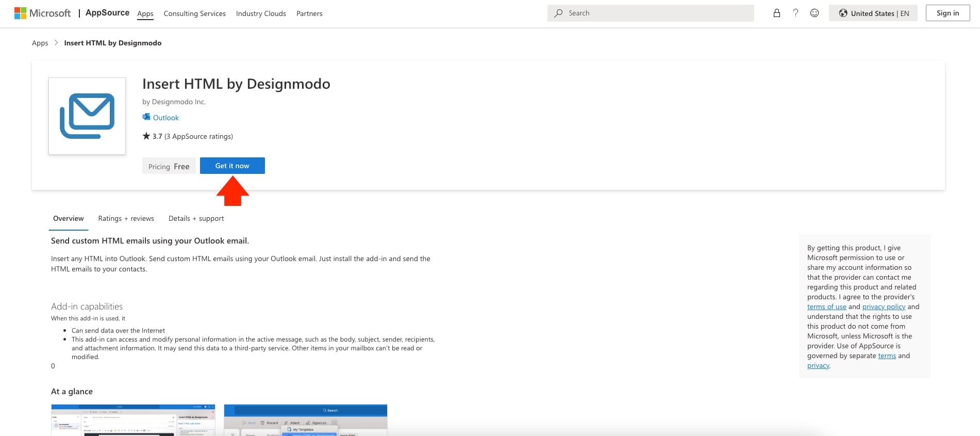Click the Get it now button
Image resolution: width=980 pixels, height=436 pixels.
232,166
